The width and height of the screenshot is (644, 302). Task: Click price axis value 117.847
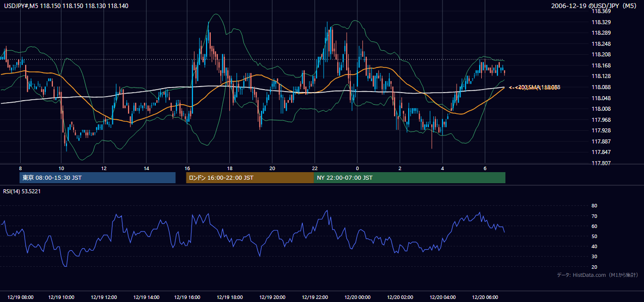point(601,152)
